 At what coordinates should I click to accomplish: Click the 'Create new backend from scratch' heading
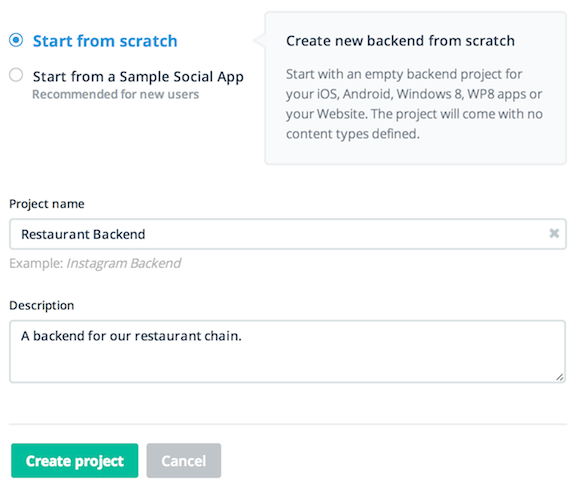(400, 41)
